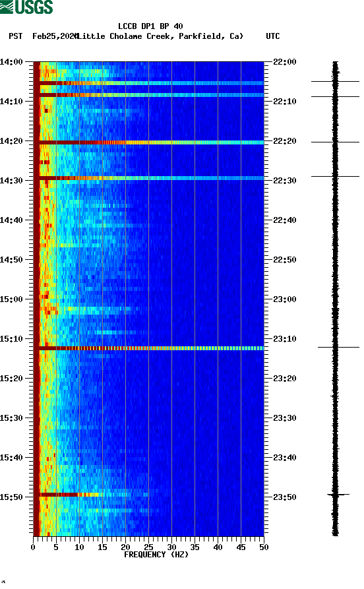Click the 23:10 UTC time label
This screenshot has width=364, height=589.
[x=285, y=338]
